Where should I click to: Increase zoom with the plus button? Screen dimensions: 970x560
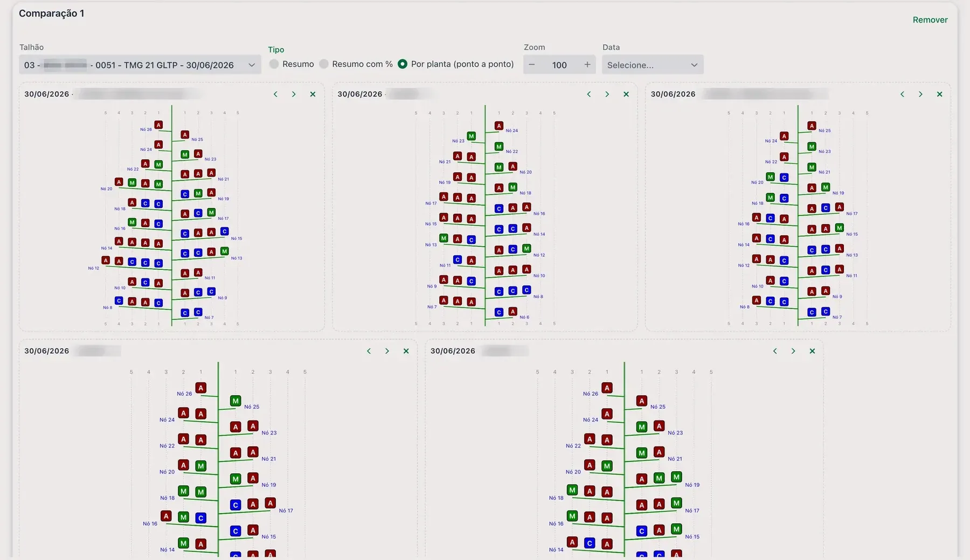point(587,65)
